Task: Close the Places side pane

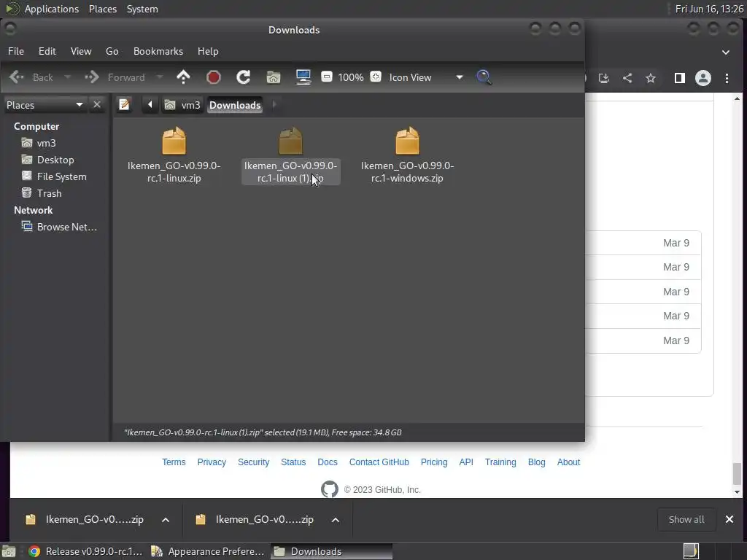Action: [97, 104]
